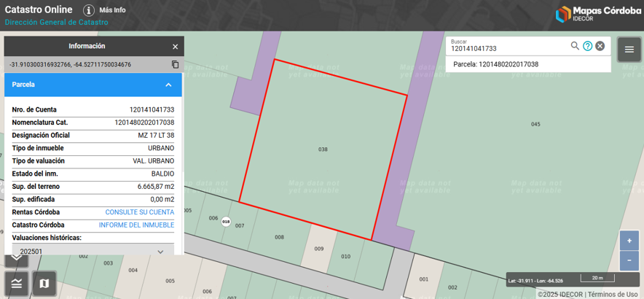Open the INFORME DEL INMUEBLE link
Viewport: 644px width, 299px height.
pos(136,225)
